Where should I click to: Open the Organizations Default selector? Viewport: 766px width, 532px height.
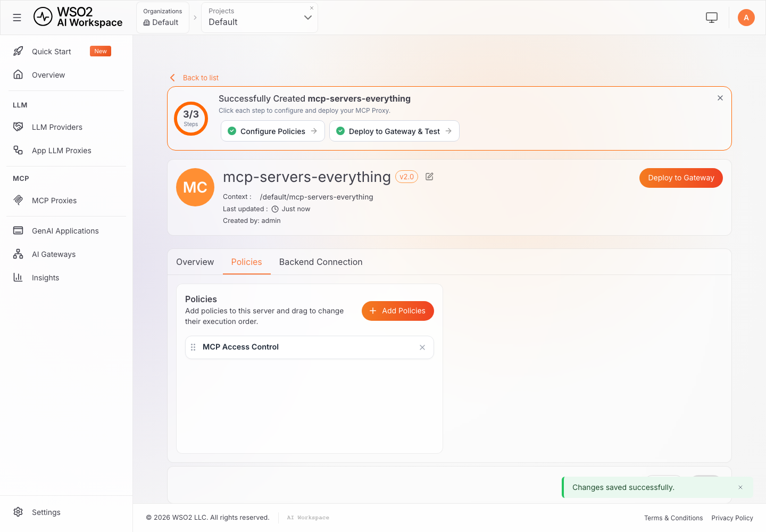pyautogui.click(x=163, y=18)
